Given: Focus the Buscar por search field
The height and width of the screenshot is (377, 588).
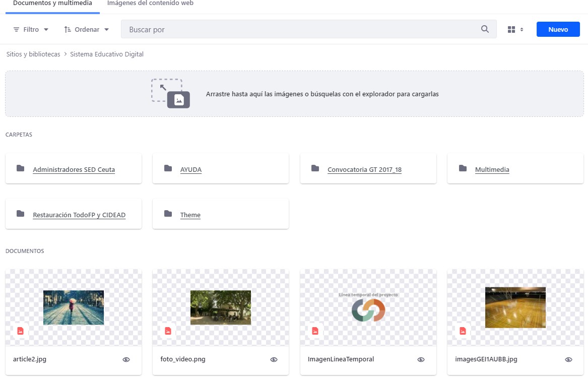Looking at the screenshot, I should click(x=309, y=29).
